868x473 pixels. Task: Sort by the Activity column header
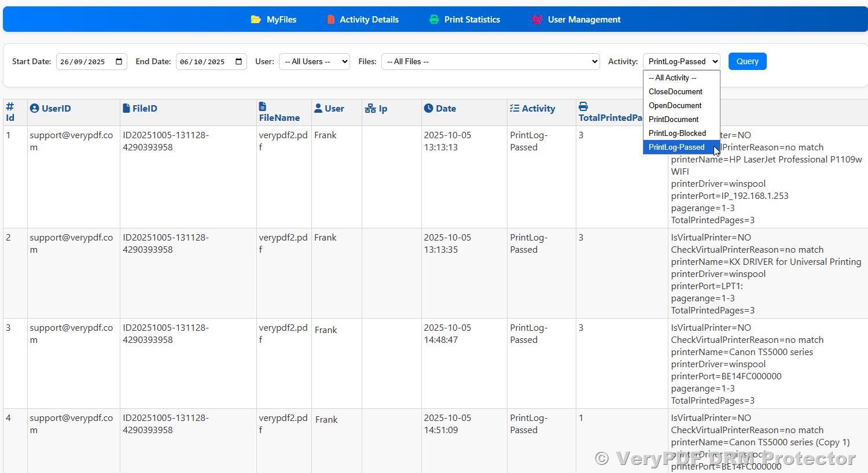point(538,108)
